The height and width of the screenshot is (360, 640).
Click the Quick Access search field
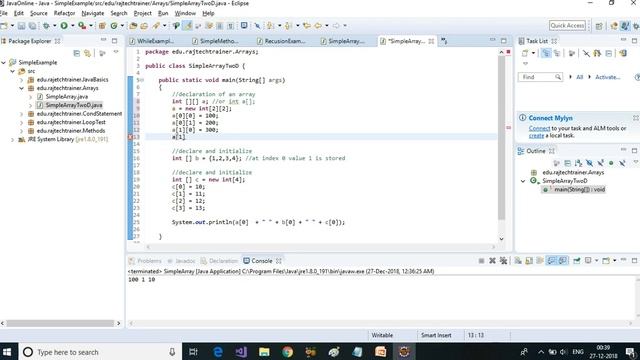pyautogui.click(x=567, y=26)
